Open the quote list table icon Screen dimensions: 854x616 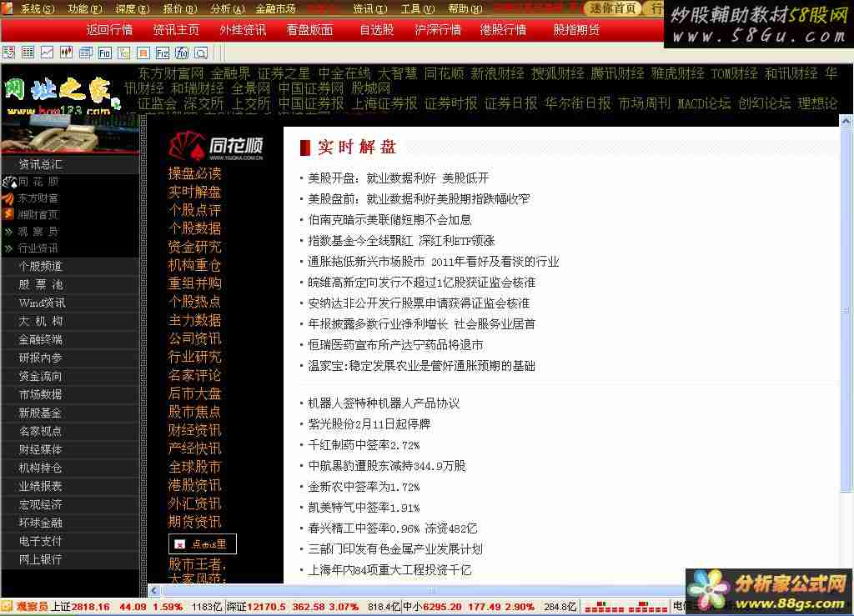28,53
